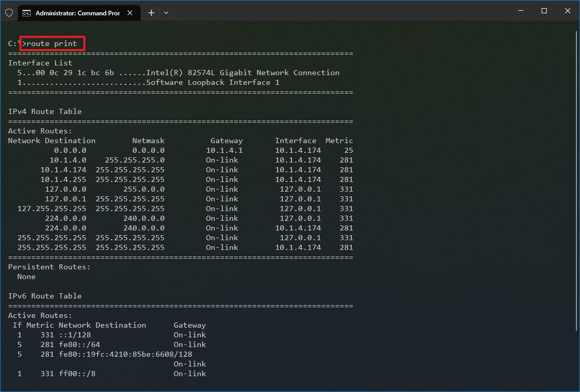The image size is (580, 392).
Task: Click None under Persistent Routes
Action: [x=26, y=276]
